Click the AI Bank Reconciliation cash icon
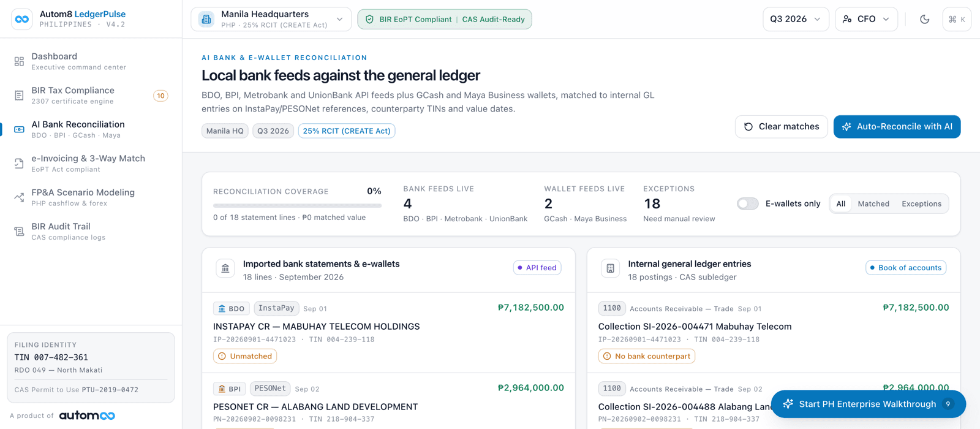This screenshot has height=429, width=980. pos(19,129)
